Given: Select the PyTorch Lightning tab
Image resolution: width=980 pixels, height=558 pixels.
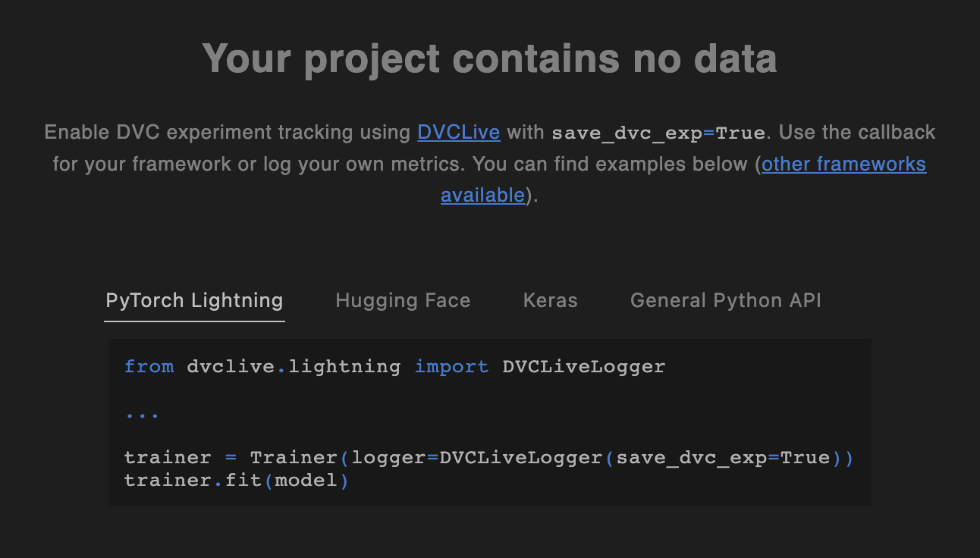Looking at the screenshot, I should point(194,300).
